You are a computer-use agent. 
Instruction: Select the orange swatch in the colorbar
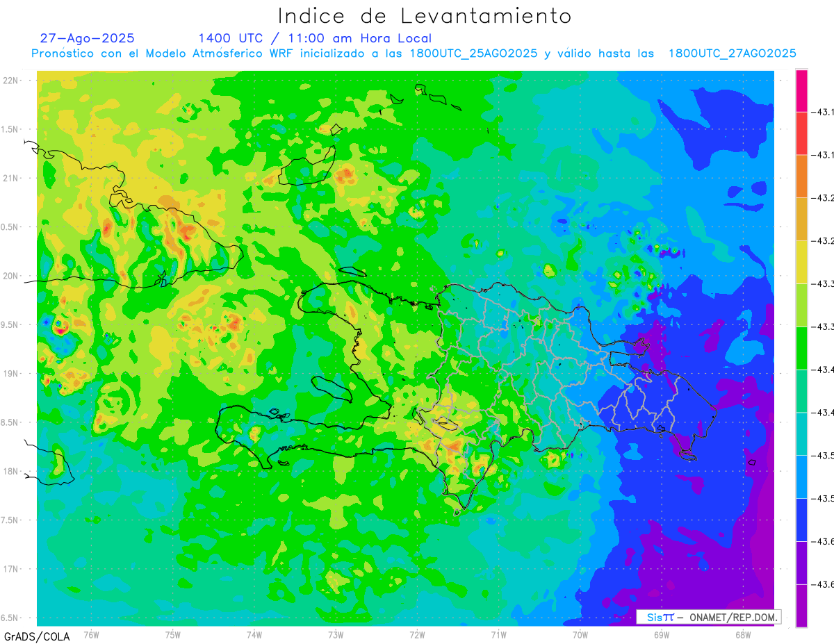801,176
